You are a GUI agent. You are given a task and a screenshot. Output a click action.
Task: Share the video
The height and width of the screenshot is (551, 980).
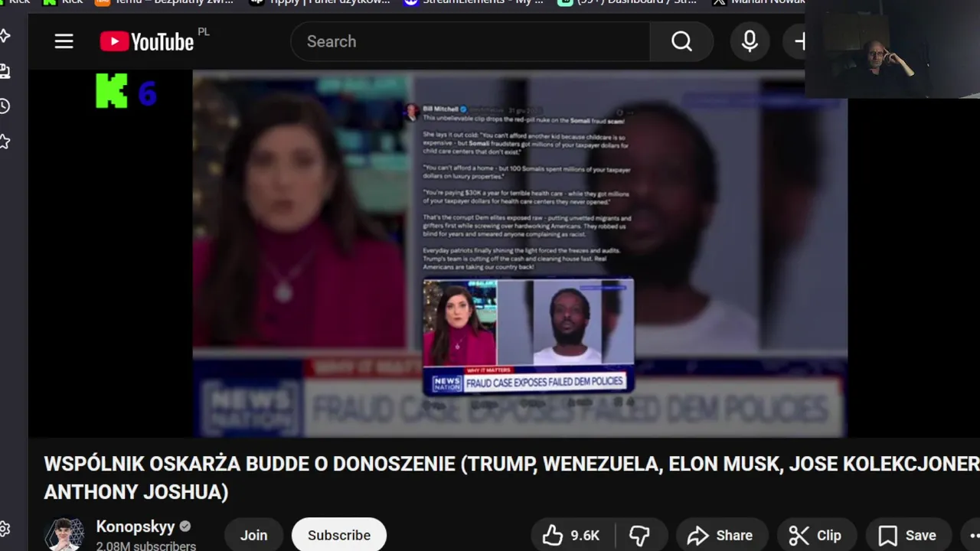(x=720, y=535)
